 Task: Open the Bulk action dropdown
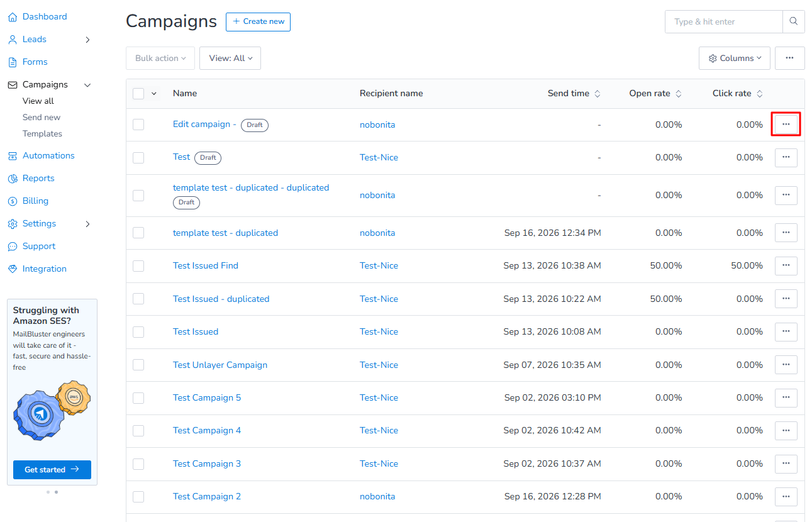(160, 58)
